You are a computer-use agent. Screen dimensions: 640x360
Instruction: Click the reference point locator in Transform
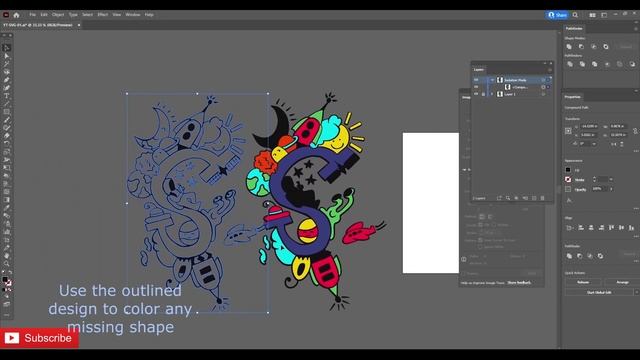point(568,131)
